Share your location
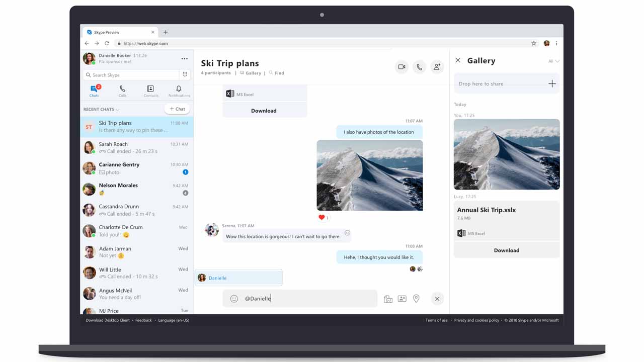The image size is (644, 362). pyautogui.click(x=416, y=298)
